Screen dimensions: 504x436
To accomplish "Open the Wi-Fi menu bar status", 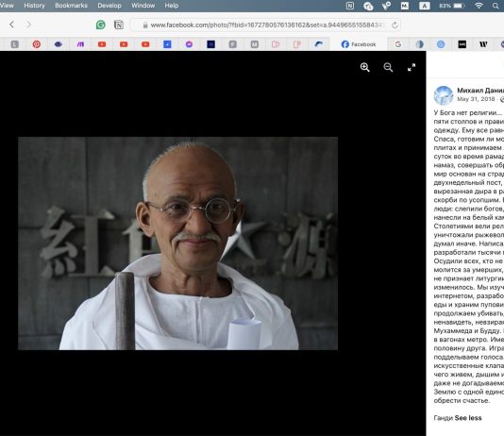I will click(479, 6).
